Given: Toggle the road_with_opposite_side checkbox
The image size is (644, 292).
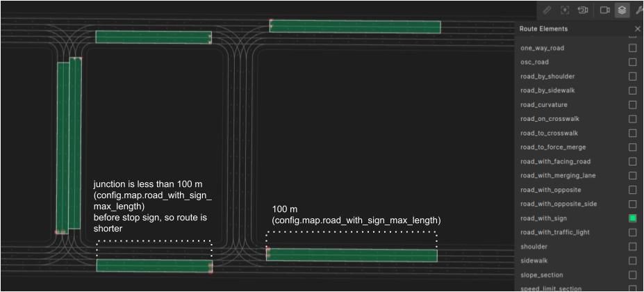Looking at the screenshot, I should click(632, 204).
